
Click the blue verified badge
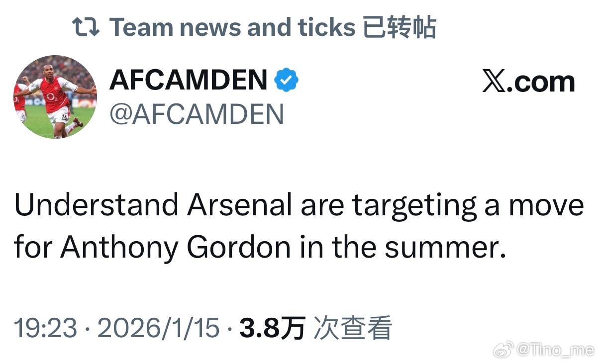[x=287, y=81]
